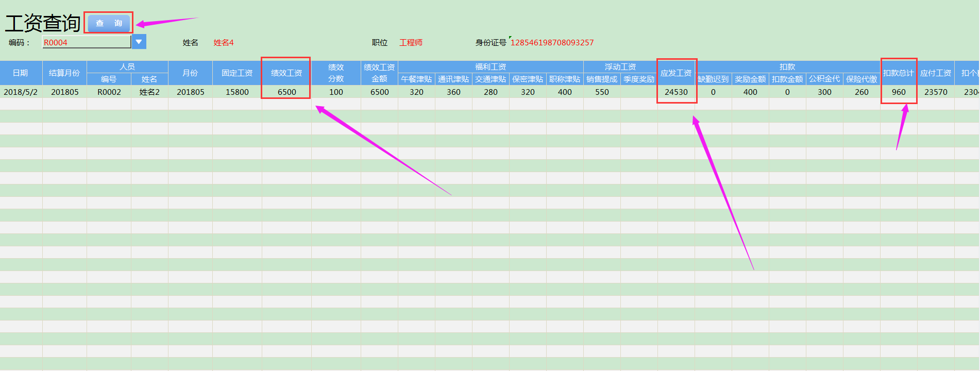Select the 职称津贴 cell 400
Screen dimensions: 980x371
(565, 92)
